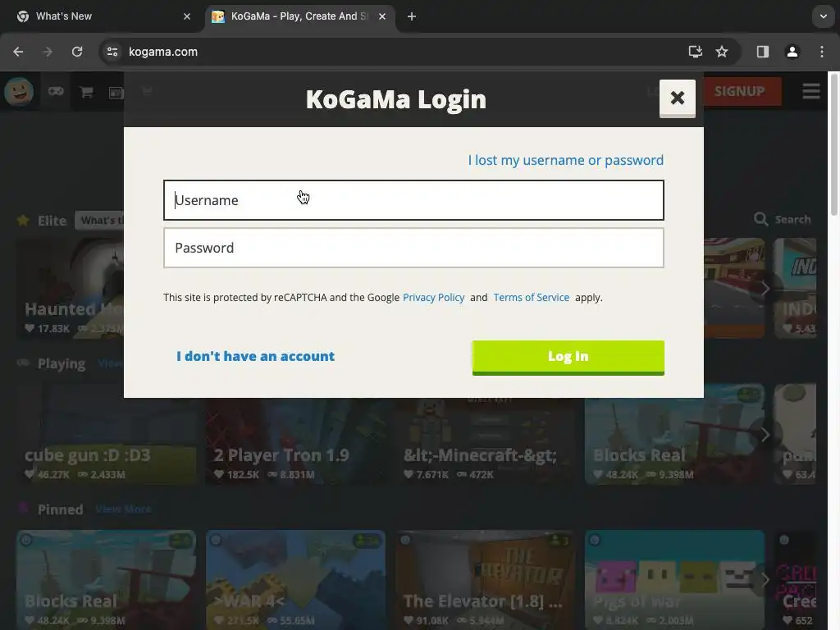Close the What's New tab
This screenshot has height=630, width=840.
pos(187,16)
